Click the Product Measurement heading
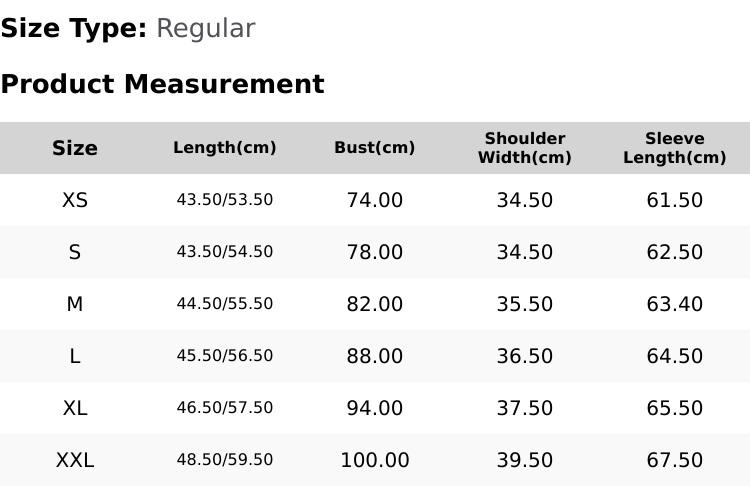This screenshot has width=750, height=486. 163,84
